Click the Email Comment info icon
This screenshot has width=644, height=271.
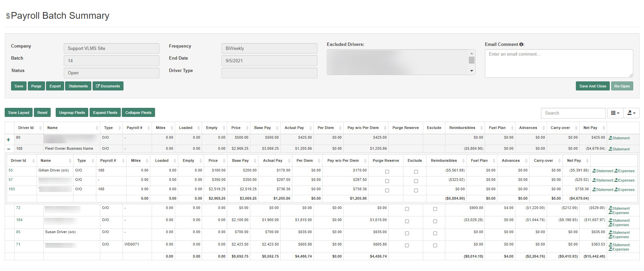(521, 45)
